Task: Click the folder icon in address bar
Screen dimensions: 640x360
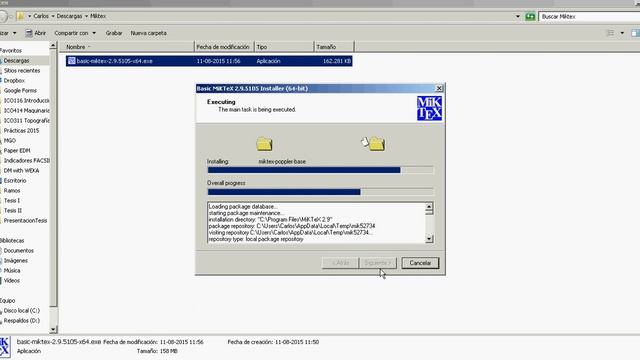Action: (20, 16)
